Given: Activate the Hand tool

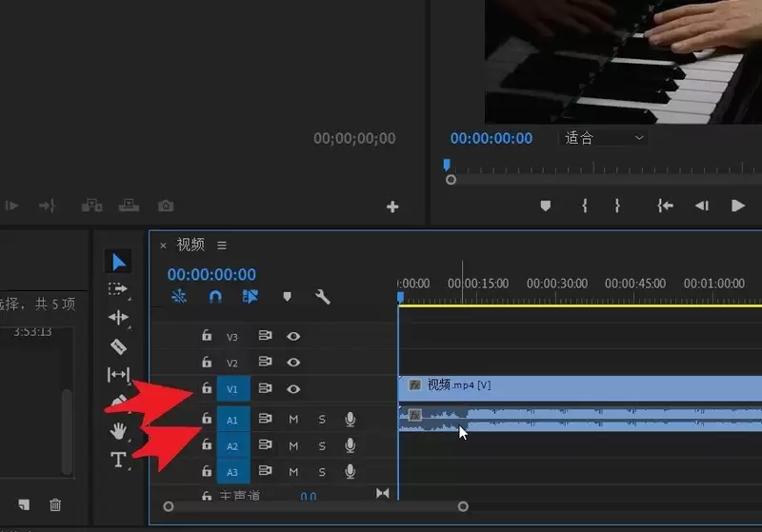Looking at the screenshot, I should 118,431.
